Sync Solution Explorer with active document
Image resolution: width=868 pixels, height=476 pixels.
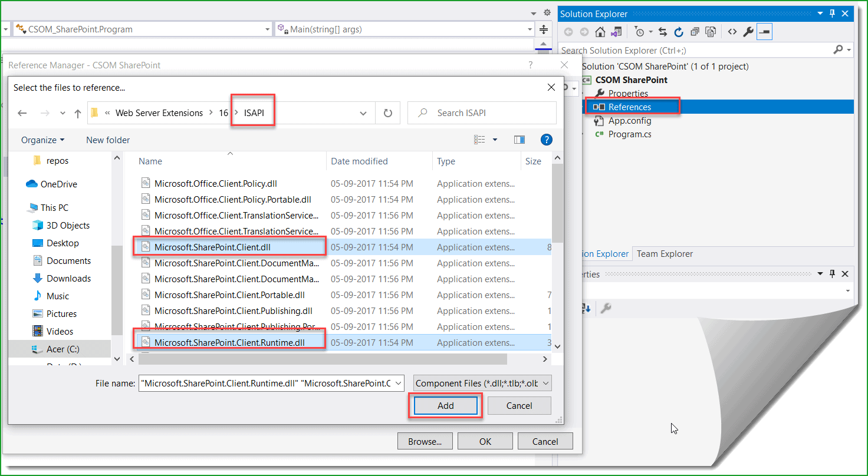coord(663,31)
